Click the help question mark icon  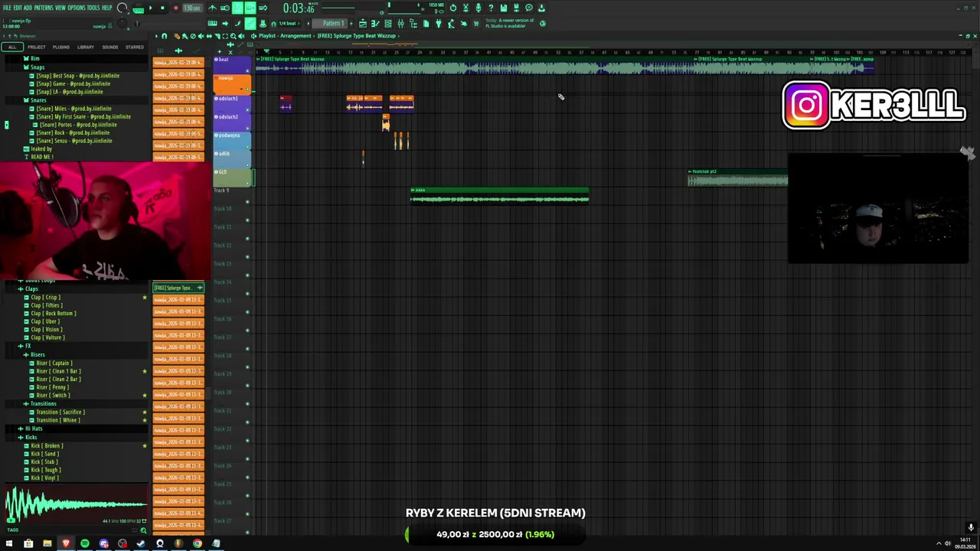pos(491,8)
